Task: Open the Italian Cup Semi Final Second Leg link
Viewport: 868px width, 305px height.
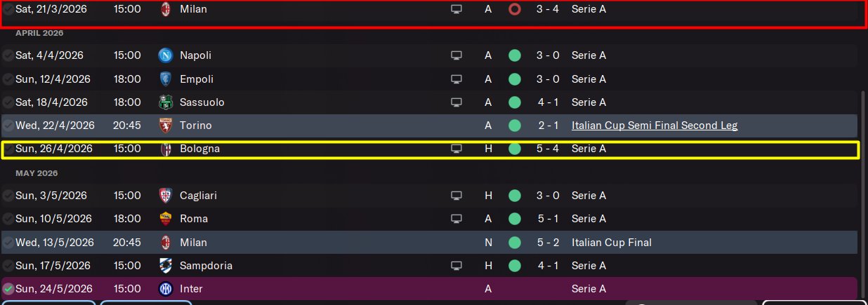Action: 655,126
